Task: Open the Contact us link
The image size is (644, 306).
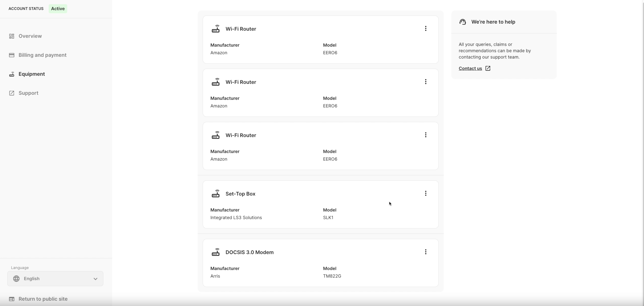Action: [x=470, y=68]
